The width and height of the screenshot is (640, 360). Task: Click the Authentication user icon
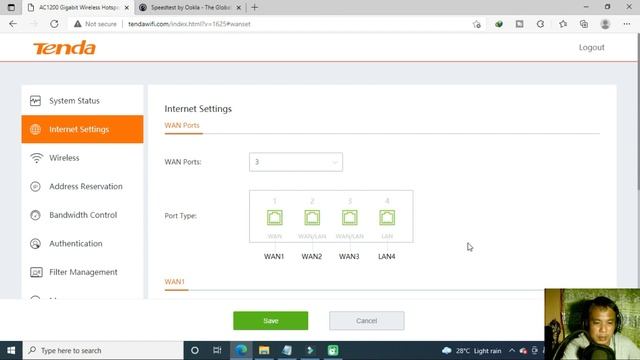[36, 244]
